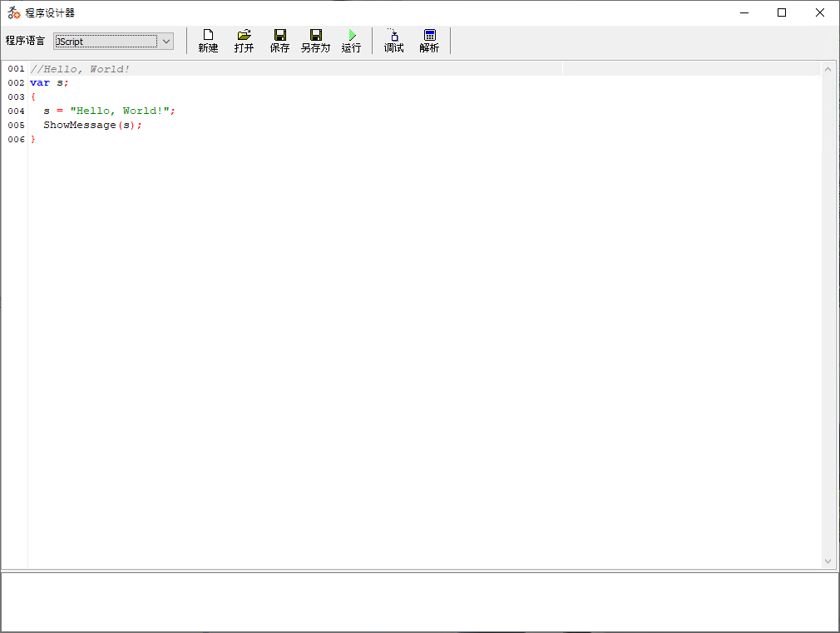Click line number 004 in gutter
Viewport: 840px width, 633px height.
point(16,111)
